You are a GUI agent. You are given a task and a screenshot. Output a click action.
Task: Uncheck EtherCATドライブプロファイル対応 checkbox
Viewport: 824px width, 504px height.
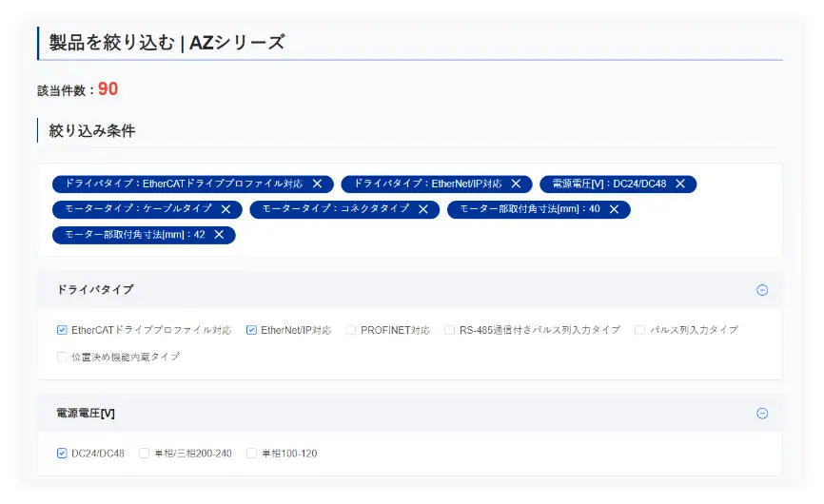tap(62, 330)
